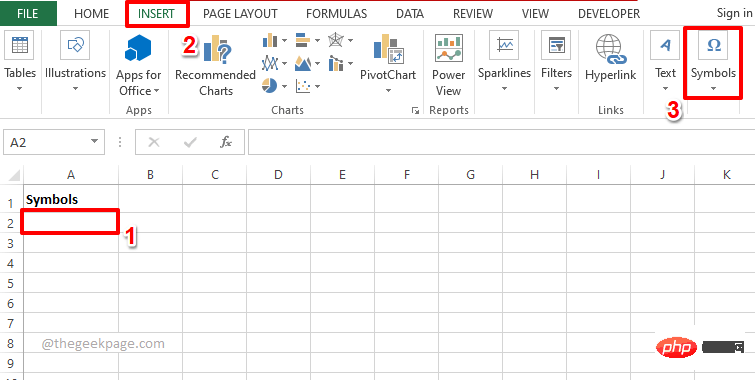Select row 5 header
Image resolution: width=755 pixels, height=380 pixels.
[11, 283]
